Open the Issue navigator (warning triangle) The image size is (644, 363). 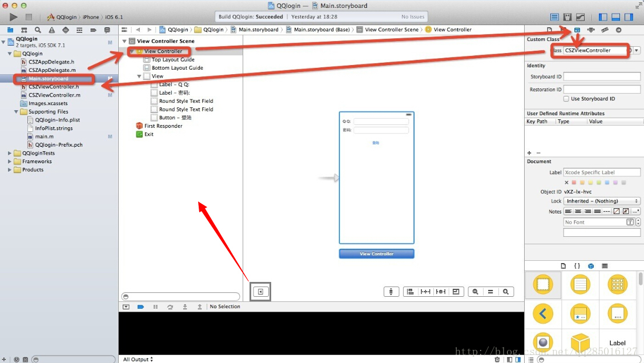pos(52,30)
